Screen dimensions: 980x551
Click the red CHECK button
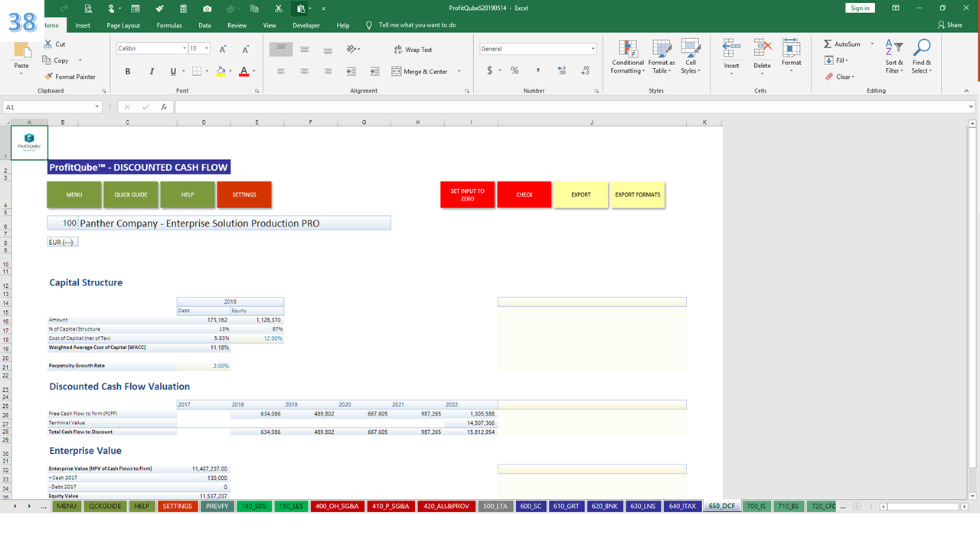[x=524, y=194]
